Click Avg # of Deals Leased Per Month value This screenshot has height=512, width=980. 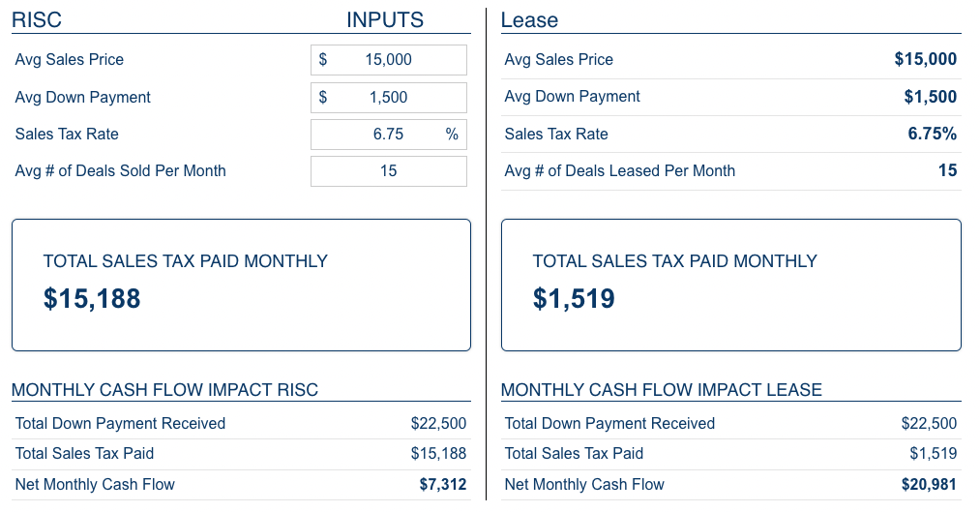[x=947, y=170]
